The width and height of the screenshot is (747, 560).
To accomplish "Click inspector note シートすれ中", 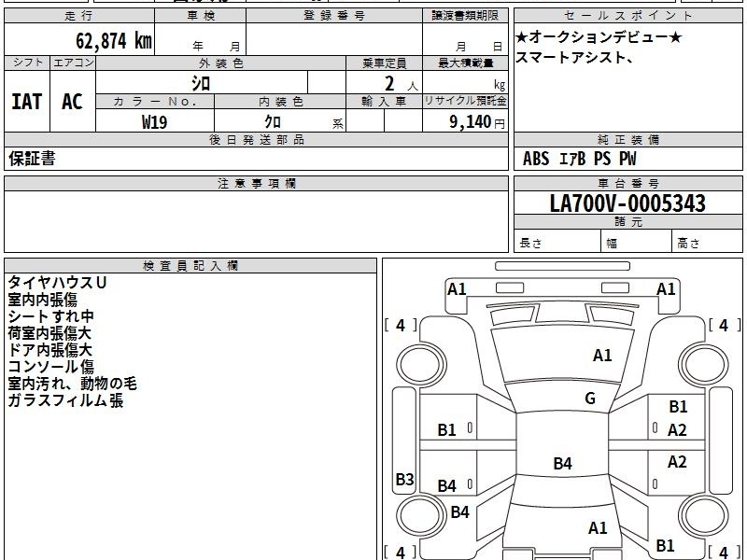I will [x=50, y=316].
